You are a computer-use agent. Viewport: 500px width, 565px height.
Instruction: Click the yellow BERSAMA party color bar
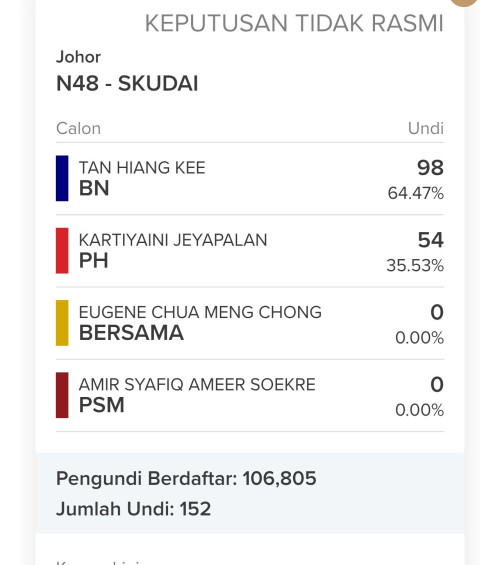(x=62, y=323)
